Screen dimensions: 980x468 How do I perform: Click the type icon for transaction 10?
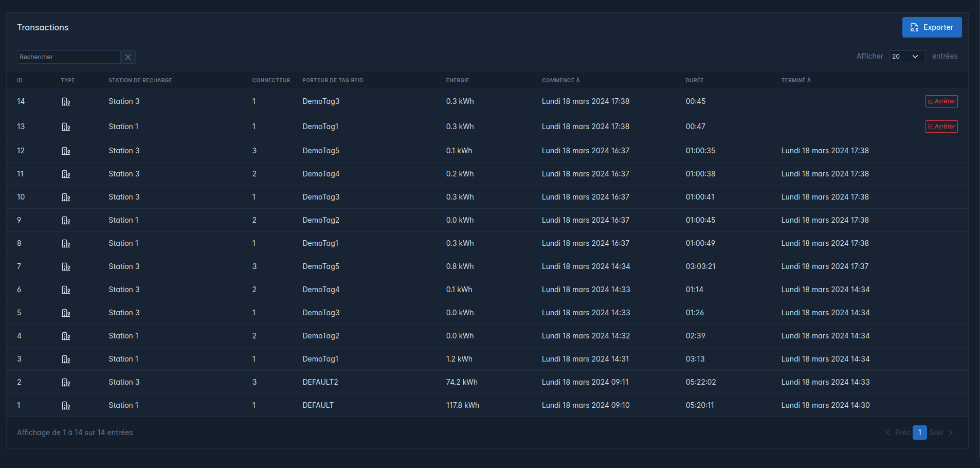(66, 197)
